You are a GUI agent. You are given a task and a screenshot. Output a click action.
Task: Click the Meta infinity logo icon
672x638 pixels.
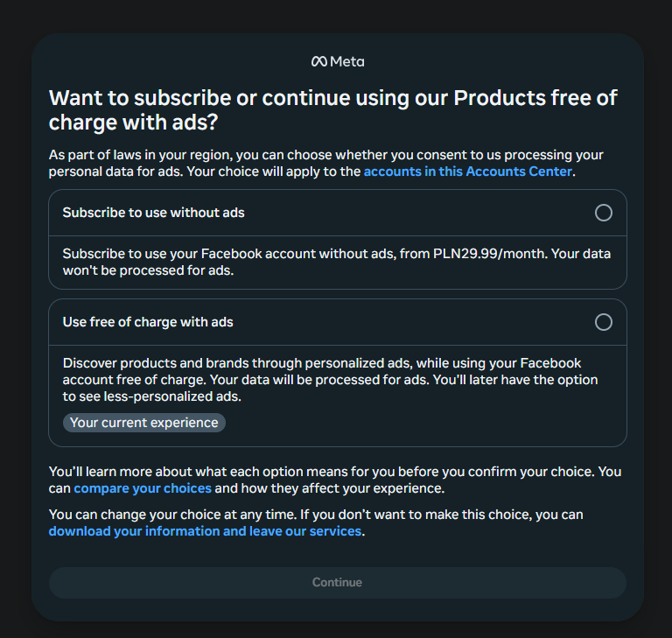[318, 62]
